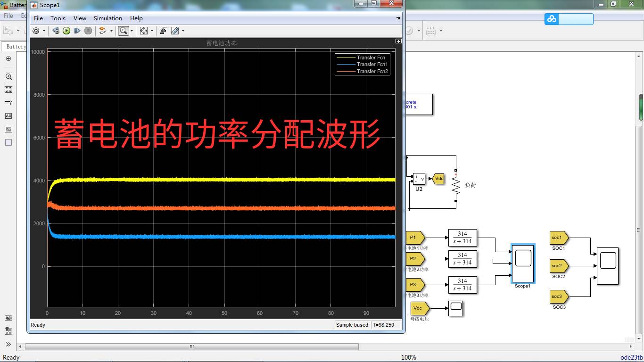Select the Annotation text palette tool
The width and height of the screenshot is (644, 362).
(8, 116)
